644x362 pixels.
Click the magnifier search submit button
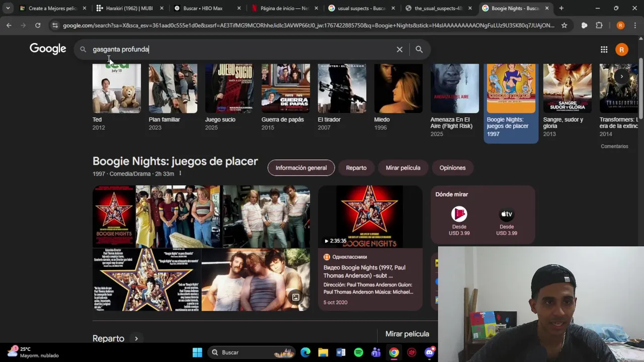[x=419, y=49]
